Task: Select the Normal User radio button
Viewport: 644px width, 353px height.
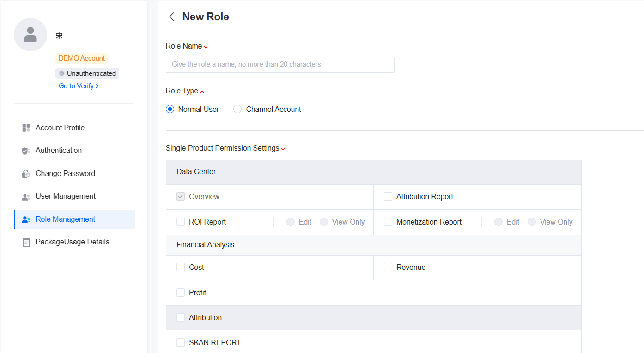Action: pos(170,110)
